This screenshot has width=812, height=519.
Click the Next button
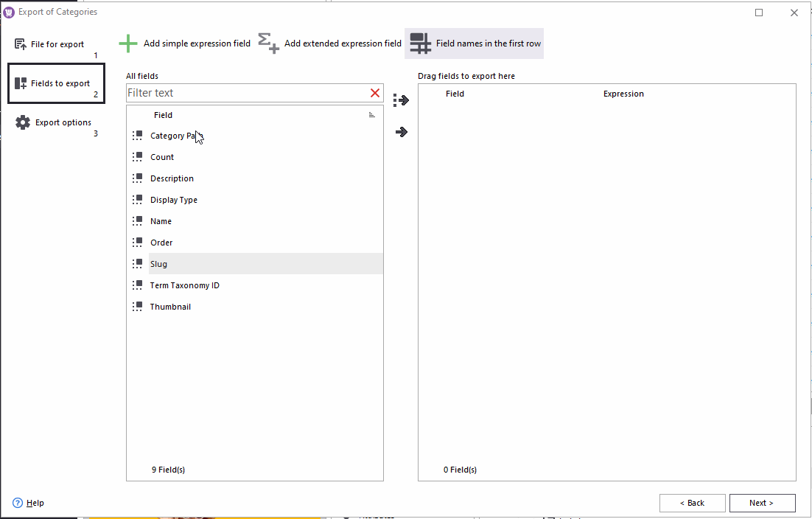click(x=762, y=503)
